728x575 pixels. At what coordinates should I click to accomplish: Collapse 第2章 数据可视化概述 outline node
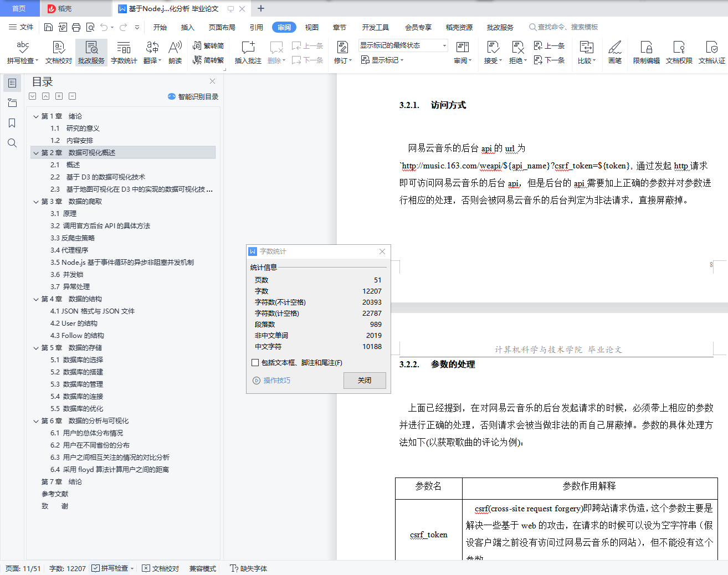(x=36, y=153)
